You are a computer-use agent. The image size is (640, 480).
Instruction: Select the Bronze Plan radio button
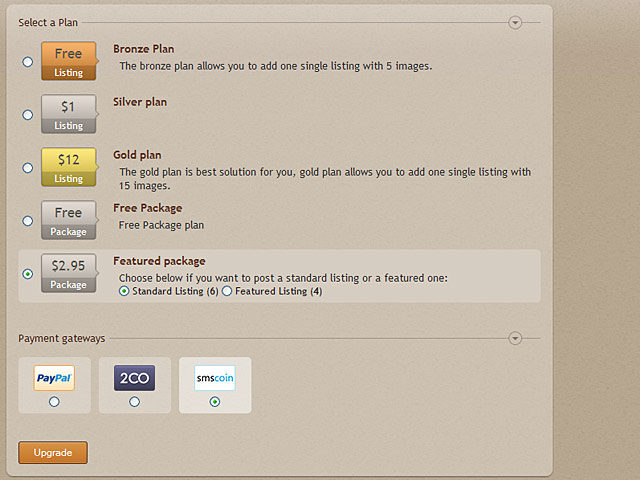pyautogui.click(x=28, y=62)
